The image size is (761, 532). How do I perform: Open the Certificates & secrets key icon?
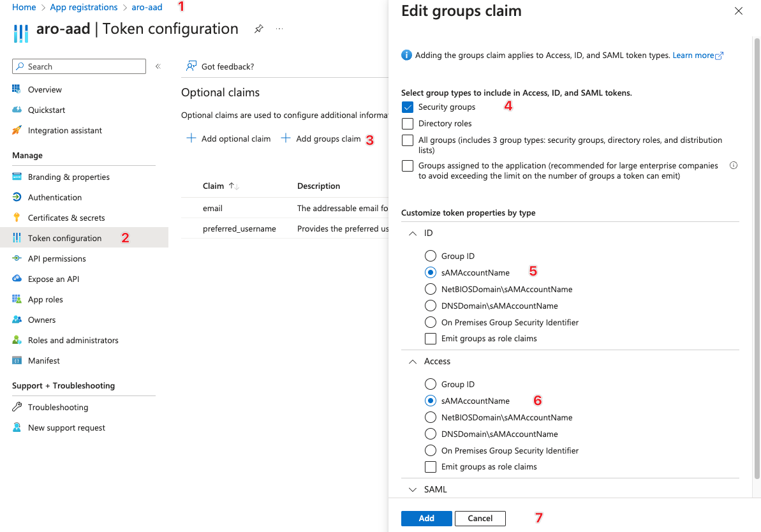(17, 218)
